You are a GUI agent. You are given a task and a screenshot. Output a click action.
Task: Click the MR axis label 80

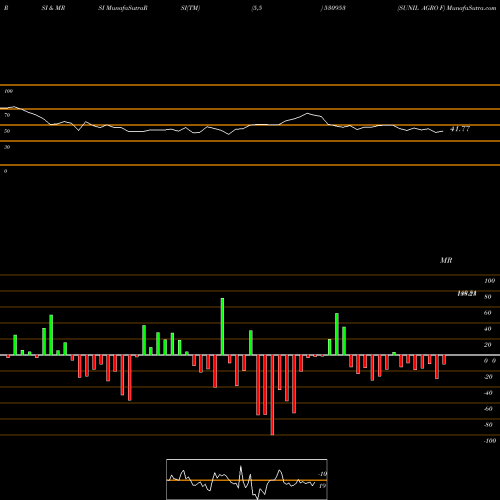[488, 297]
